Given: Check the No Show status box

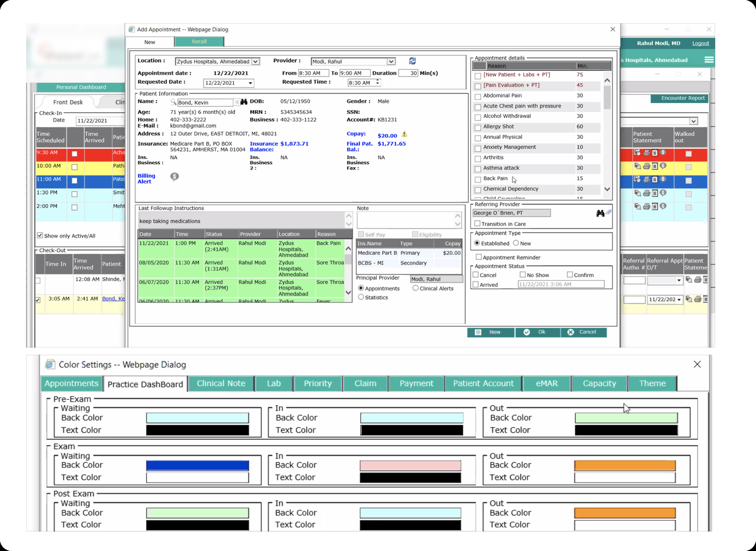Looking at the screenshot, I should coord(522,274).
